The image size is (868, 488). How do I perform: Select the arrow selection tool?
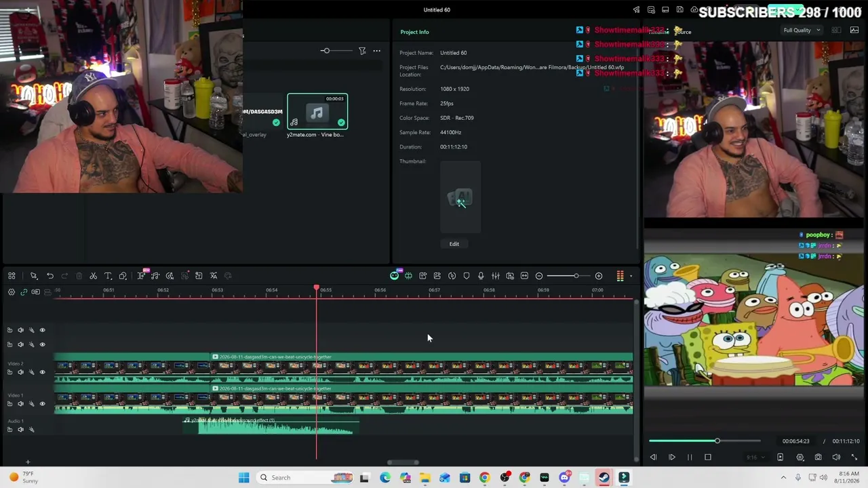coord(34,276)
